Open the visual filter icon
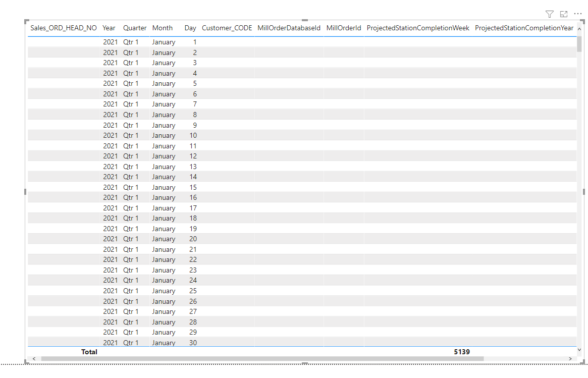The width and height of the screenshot is (588, 378). 549,14
